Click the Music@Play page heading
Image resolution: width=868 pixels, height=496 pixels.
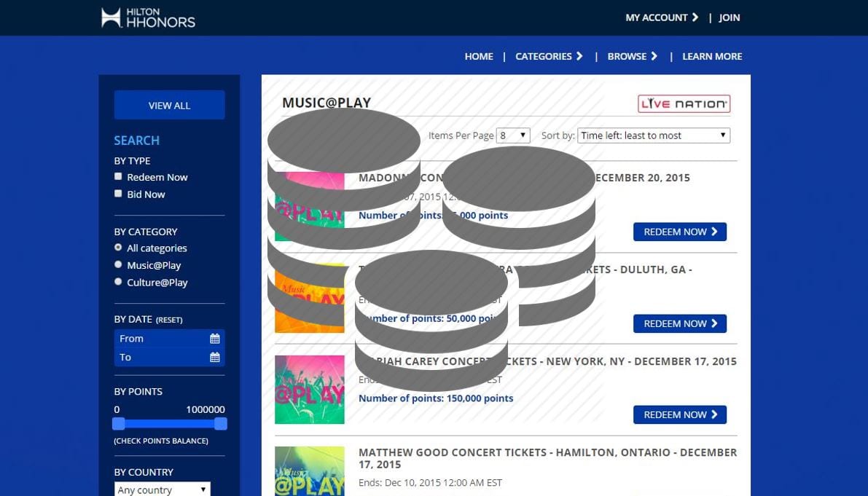(x=327, y=103)
